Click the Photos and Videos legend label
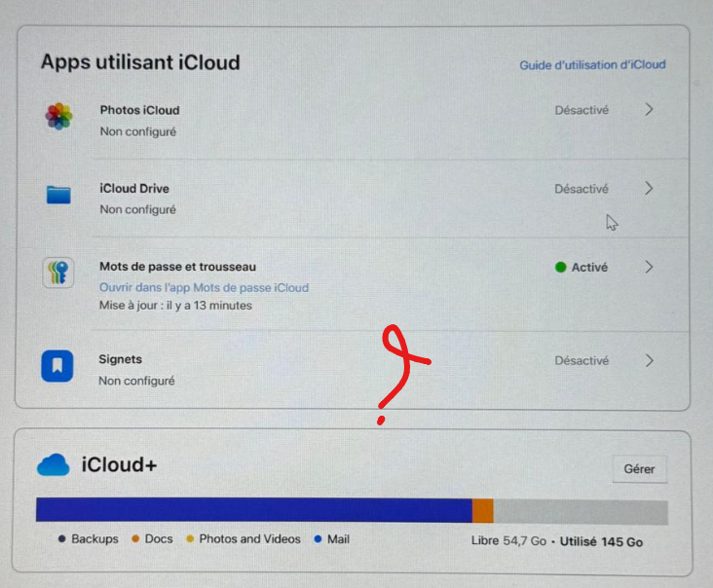Viewport: 713px width, 588px height. tap(249, 539)
